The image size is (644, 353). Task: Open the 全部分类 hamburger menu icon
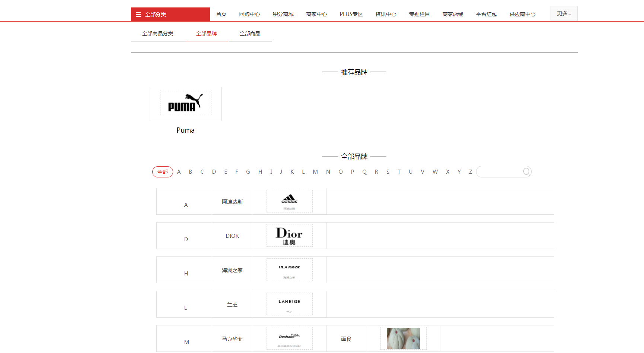(x=138, y=15)
